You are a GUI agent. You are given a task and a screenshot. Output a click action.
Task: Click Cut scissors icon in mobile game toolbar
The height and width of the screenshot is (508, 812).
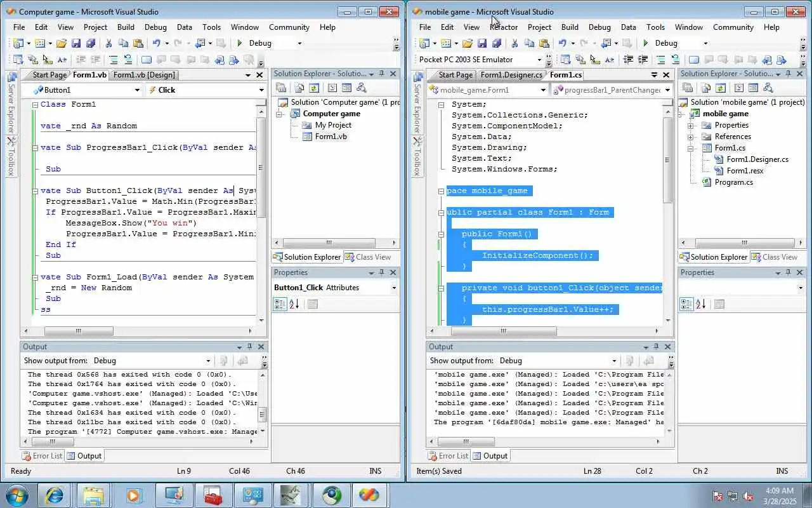coord(514,43)
